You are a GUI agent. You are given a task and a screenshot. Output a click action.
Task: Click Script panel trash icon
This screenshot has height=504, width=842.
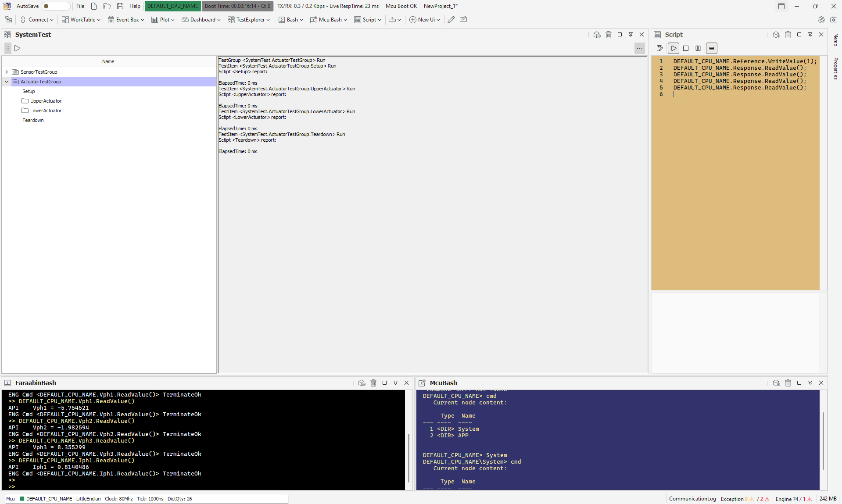[788, 35]
